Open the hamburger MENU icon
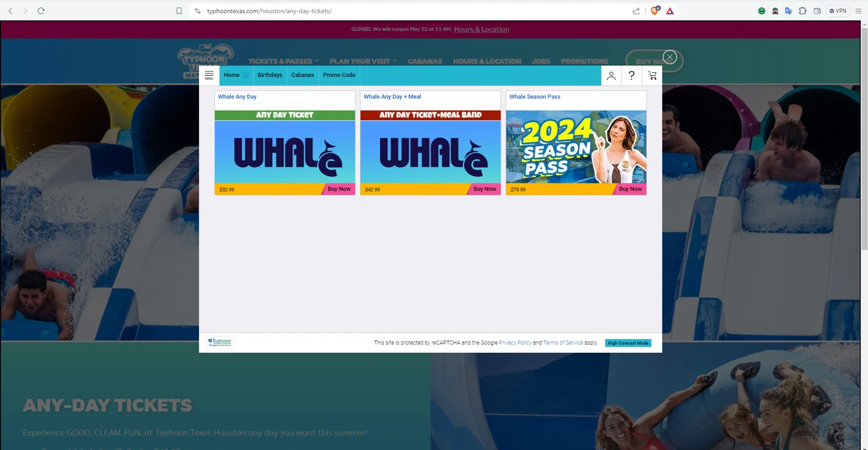Image resolution: width=868 pixels, height=450 pixels. (x=209, y=75)
